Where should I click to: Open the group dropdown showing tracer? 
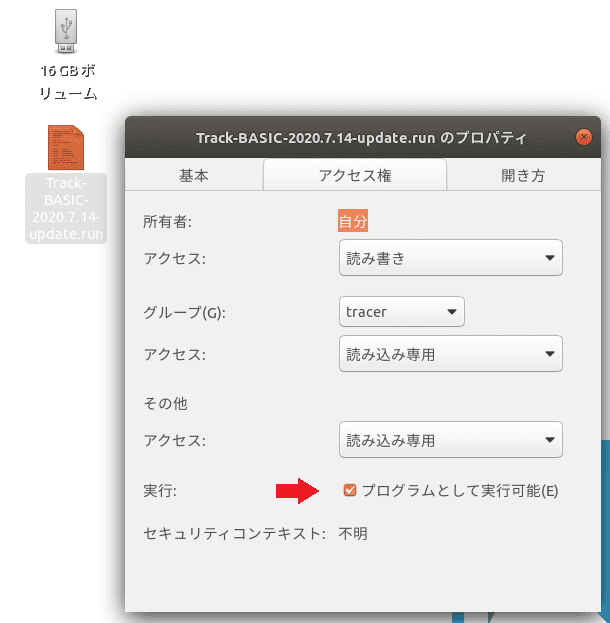click(x=402, y=312)
